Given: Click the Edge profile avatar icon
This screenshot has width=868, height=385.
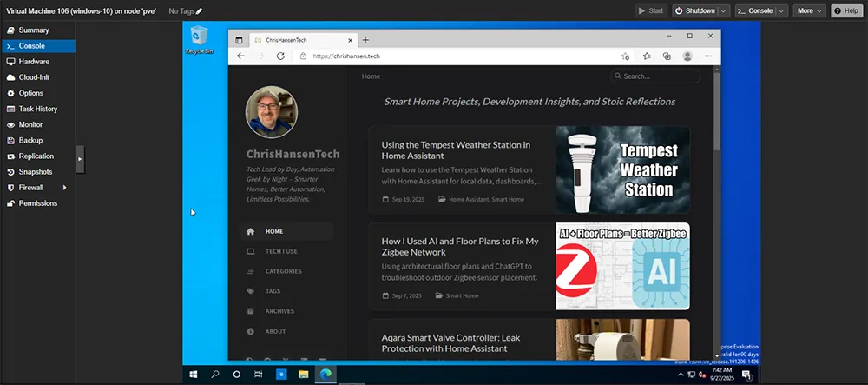Looking at the screenshot, I should 687,56.
